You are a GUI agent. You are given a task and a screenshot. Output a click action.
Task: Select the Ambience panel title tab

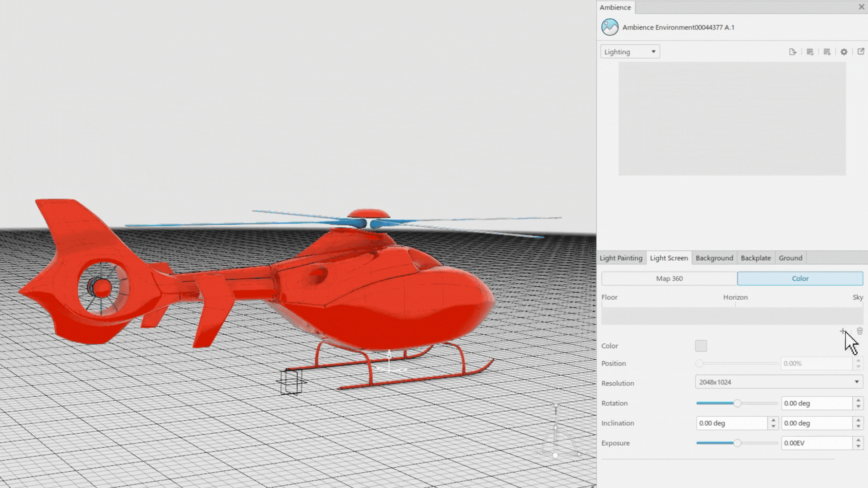click(615, 7)
